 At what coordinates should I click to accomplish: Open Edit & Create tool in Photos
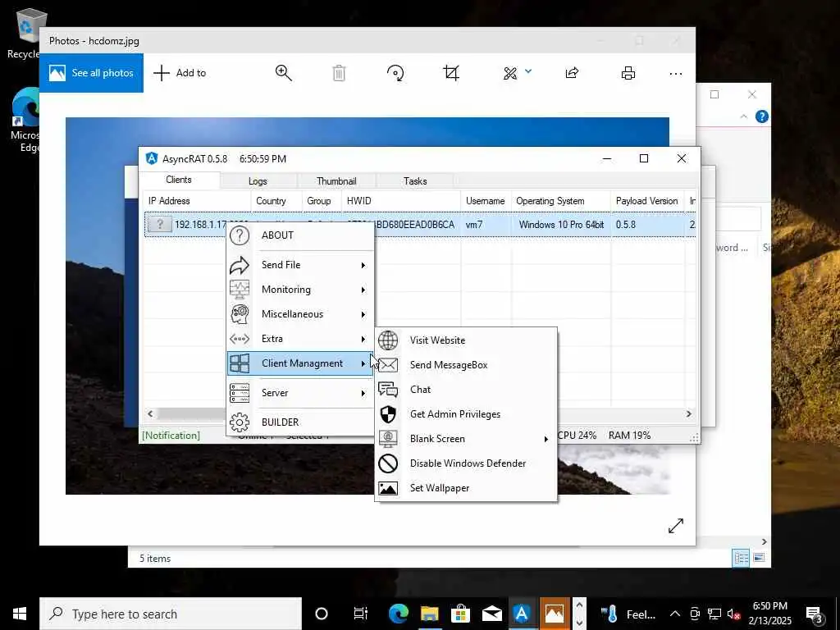pos(510,73)
